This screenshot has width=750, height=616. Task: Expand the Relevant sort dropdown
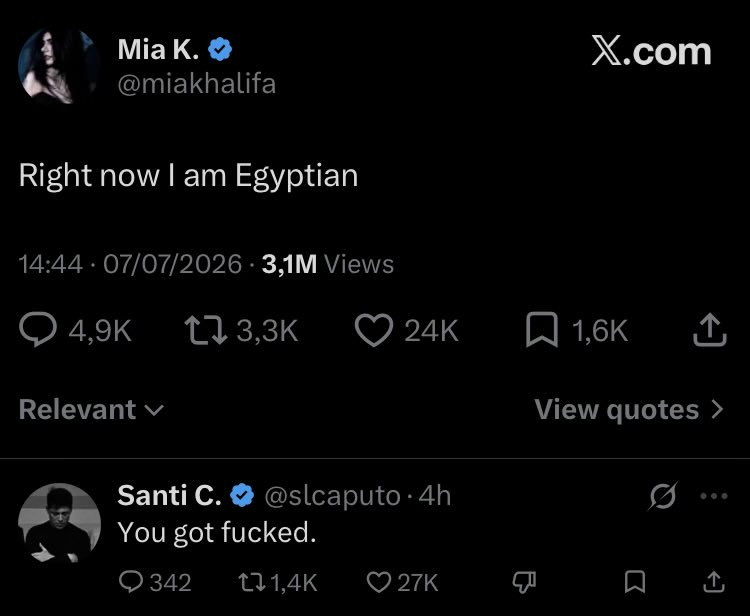91,409
